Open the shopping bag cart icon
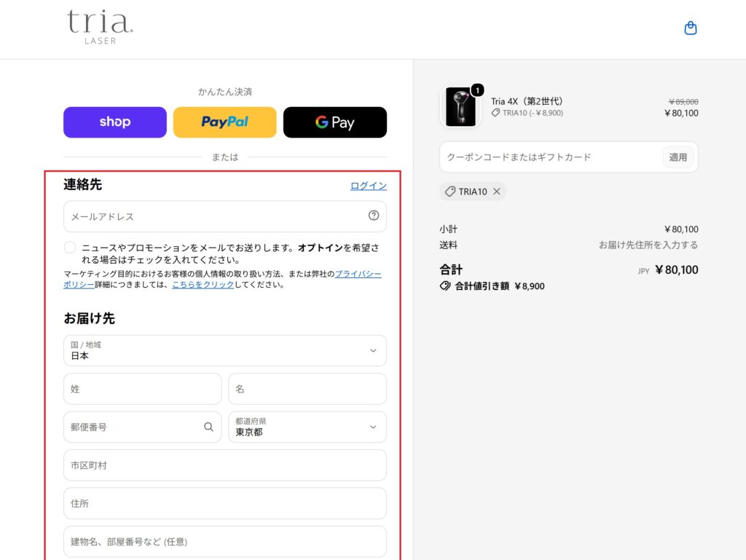The height and width of the screenshot is (560, 746). [691, 28]
